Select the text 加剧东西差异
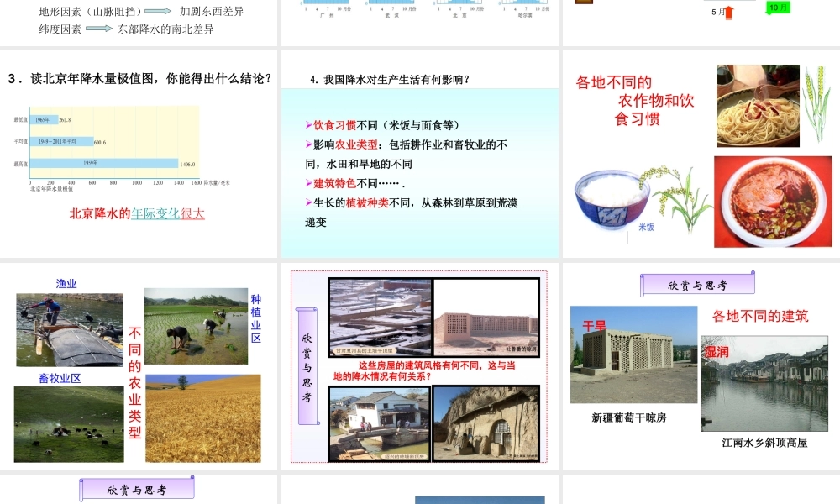The width and height of the screenshot is (840, 504). coord(211,11)
